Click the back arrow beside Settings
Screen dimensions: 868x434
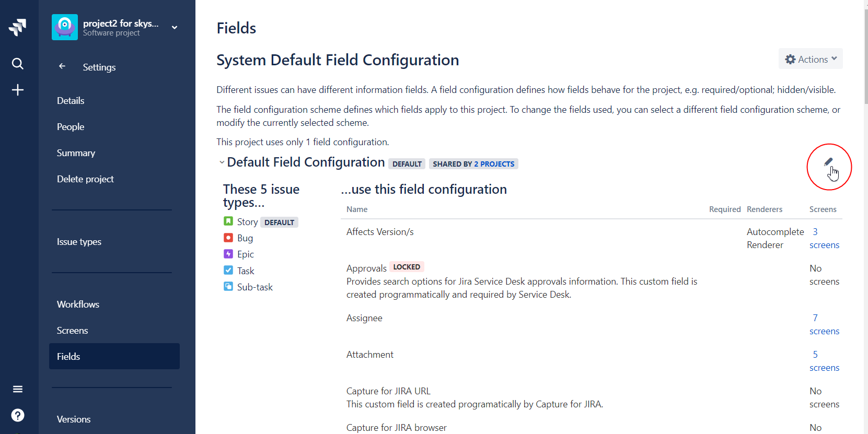pos(62,66)
